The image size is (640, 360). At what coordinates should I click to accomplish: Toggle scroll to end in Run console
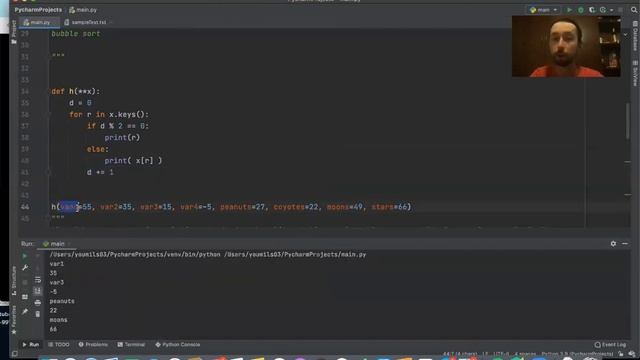(x=38, y=291)
